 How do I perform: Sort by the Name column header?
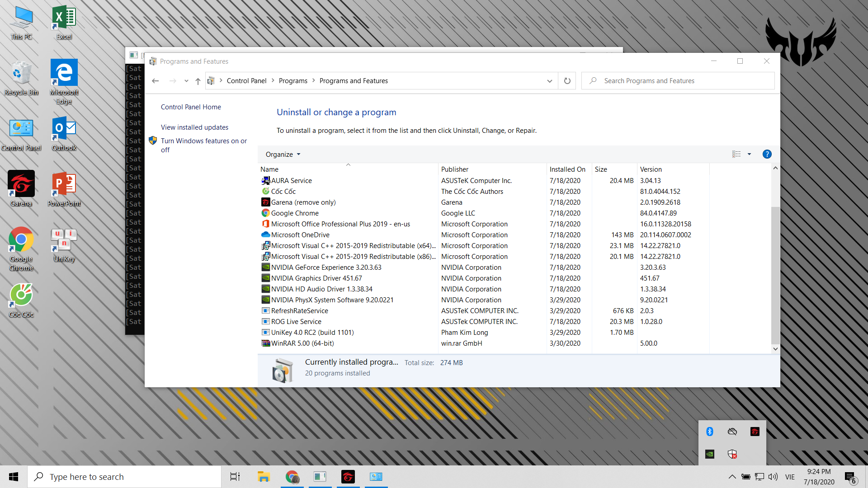pos(348,169)
